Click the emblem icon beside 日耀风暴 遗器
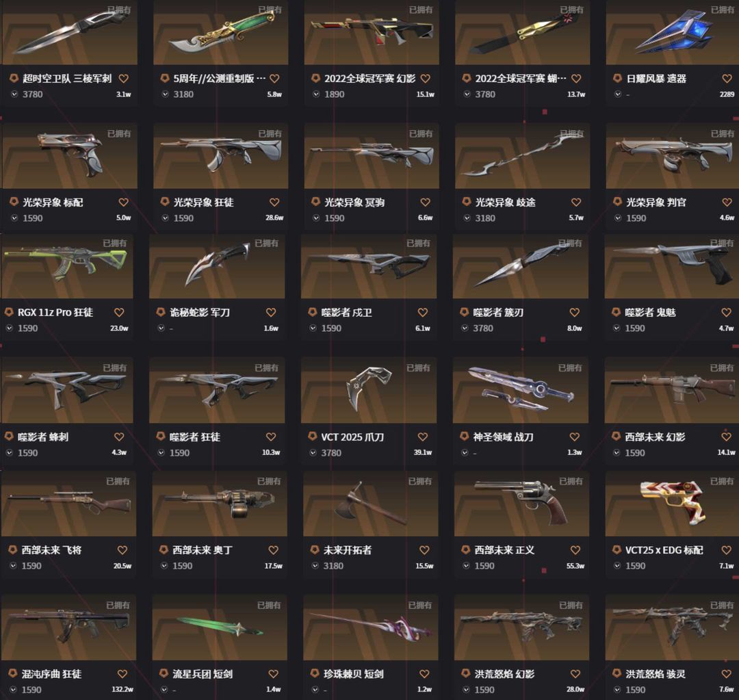The height and width of the screenshot is (700, 739). coord(617,78)
